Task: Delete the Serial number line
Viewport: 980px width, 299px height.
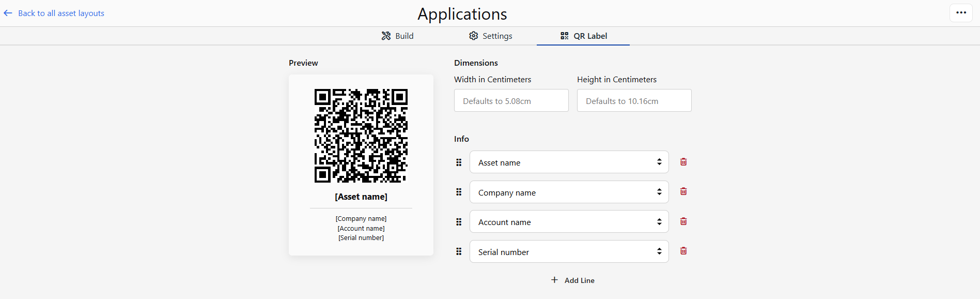Action: pyautogui.click(x=683, y=251)
